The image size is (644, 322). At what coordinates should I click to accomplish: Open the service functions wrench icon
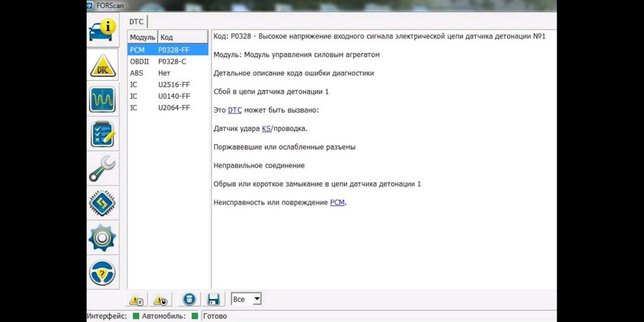click(x=103, y=169)
